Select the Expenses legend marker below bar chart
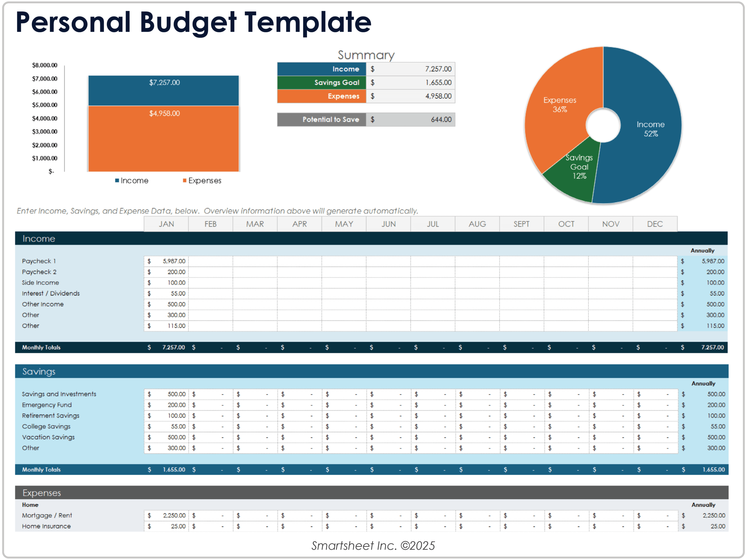Viewport: 747px width, 560px height. (x=185, y=181)
